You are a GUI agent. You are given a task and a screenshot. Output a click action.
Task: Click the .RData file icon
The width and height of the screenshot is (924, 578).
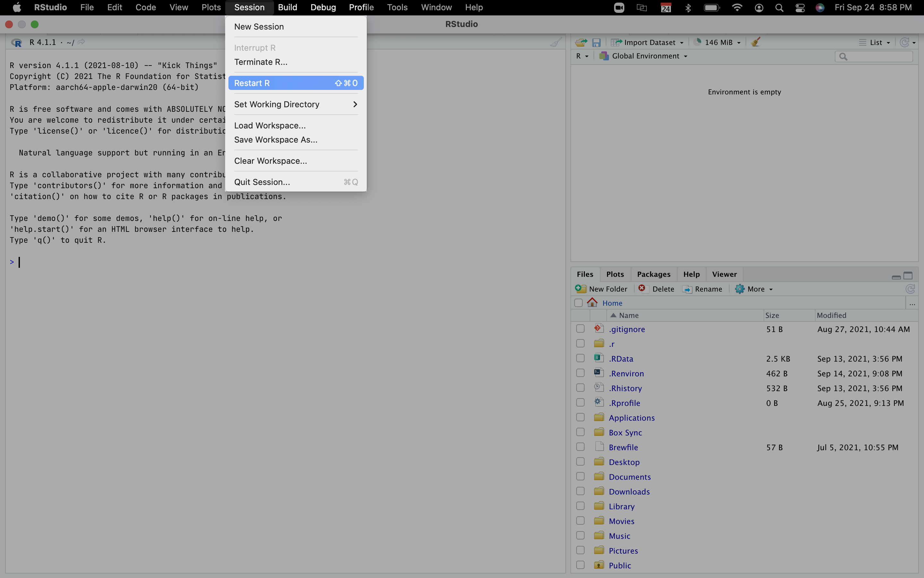[x=599, y=358]
